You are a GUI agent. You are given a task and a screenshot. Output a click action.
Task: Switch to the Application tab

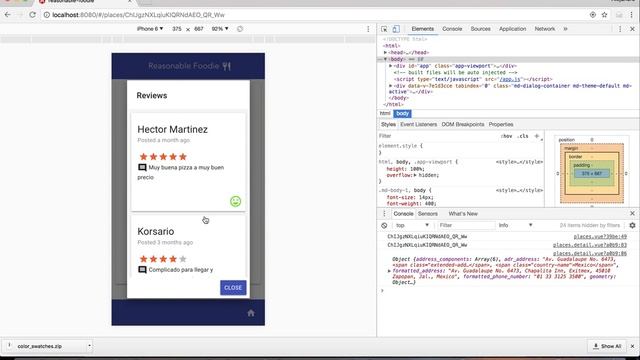click(512, 29)
